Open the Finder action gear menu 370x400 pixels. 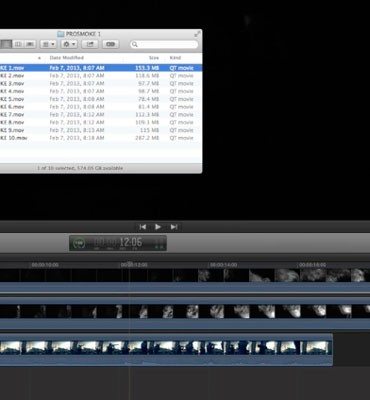coord(69,44)
